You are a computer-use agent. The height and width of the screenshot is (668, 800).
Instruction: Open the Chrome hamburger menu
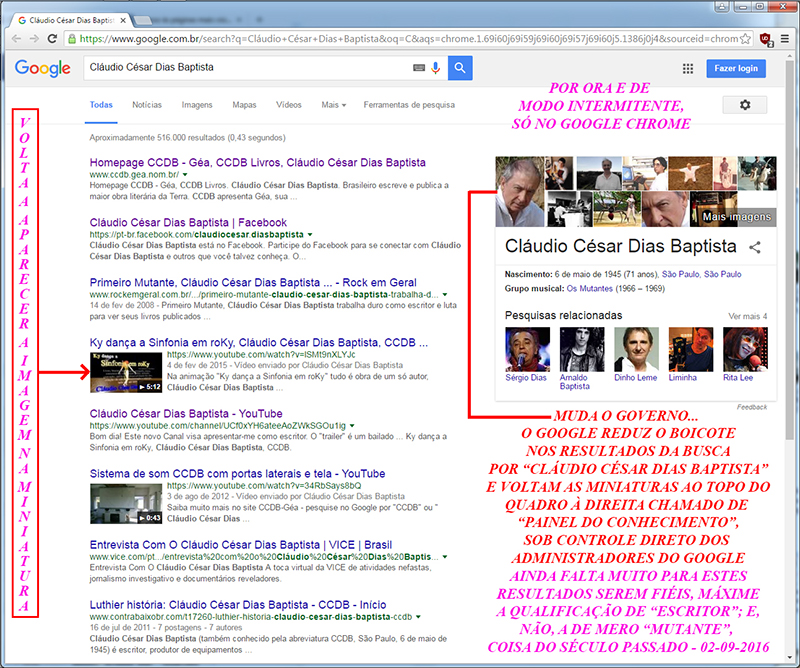coord(785,39)
